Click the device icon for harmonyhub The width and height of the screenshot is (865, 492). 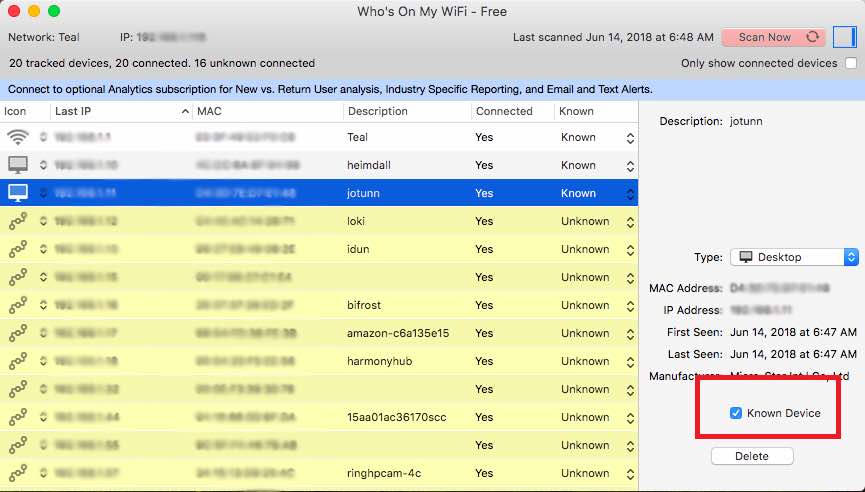pyautogui.click(x=18, y=361)
